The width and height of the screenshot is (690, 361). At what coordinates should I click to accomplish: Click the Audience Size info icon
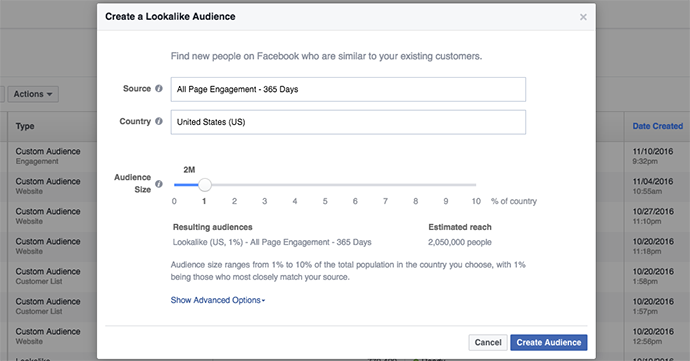click(159, 184)
